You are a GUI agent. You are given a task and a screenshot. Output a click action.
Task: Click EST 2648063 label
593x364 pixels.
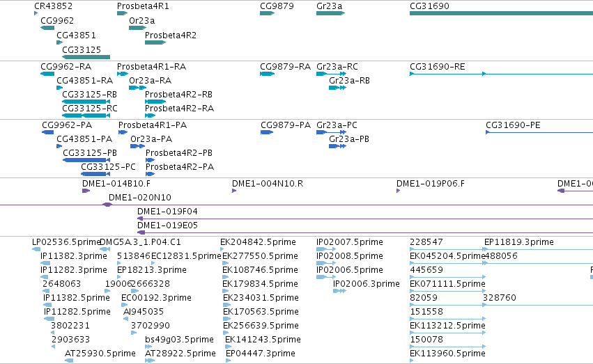[61, 283]
